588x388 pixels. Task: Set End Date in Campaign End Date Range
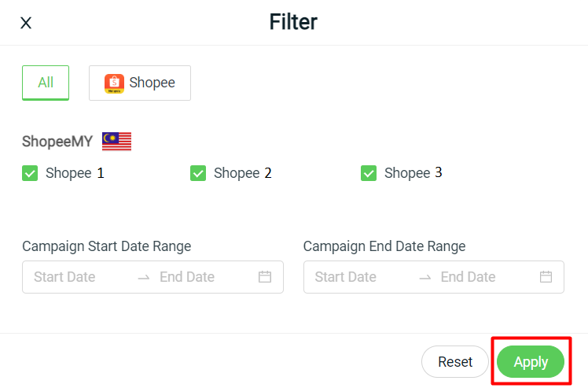click(469, 277)
